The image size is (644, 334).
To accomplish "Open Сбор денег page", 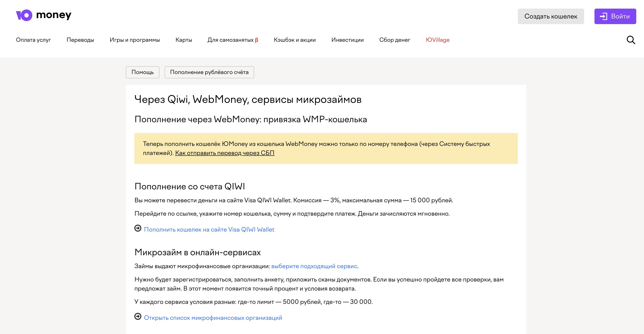I will (395, 40).
